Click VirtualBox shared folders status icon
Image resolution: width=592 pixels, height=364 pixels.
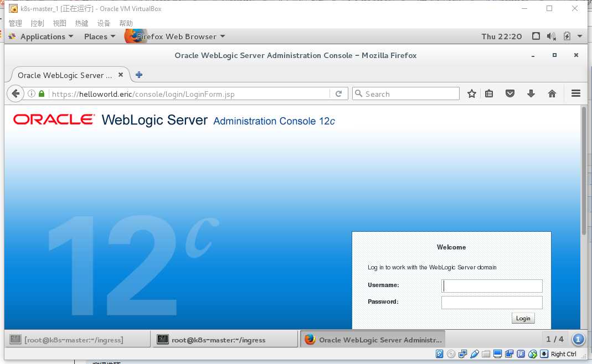coord(486,354)
